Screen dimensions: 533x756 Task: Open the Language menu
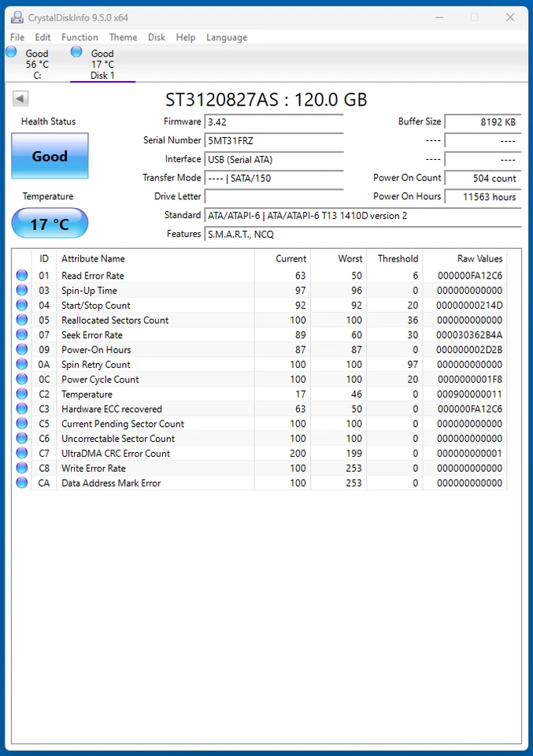[x=227, y=37]
